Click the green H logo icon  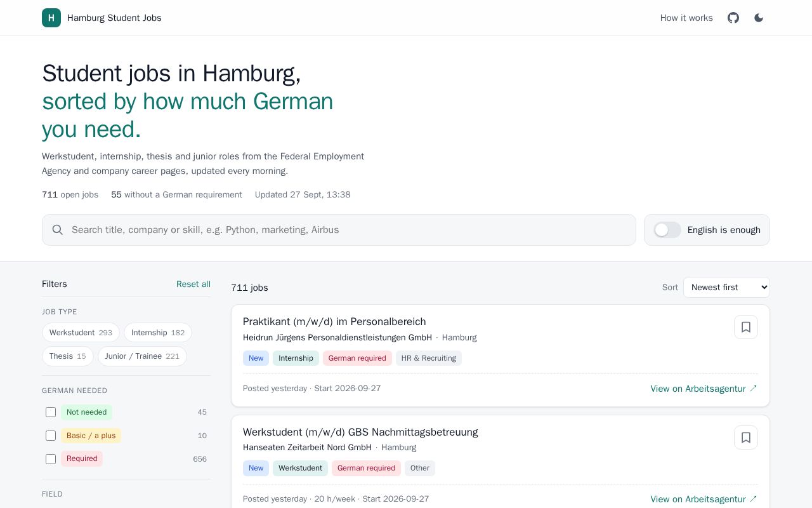51,18
